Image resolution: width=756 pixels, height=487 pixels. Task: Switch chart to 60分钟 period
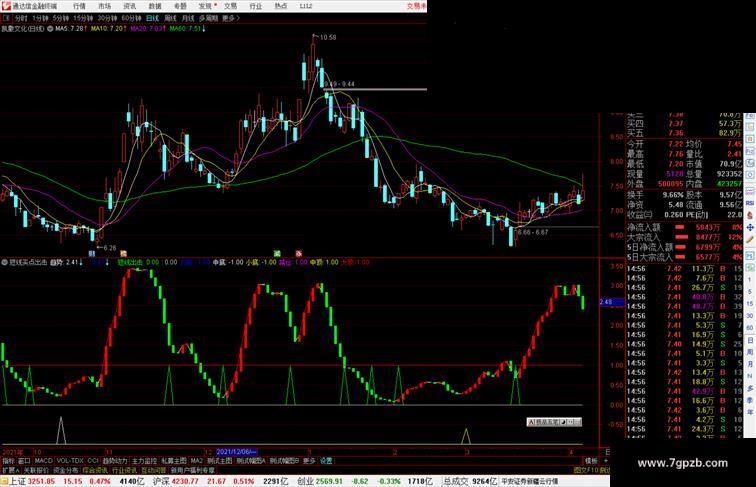tap(131, 18)
